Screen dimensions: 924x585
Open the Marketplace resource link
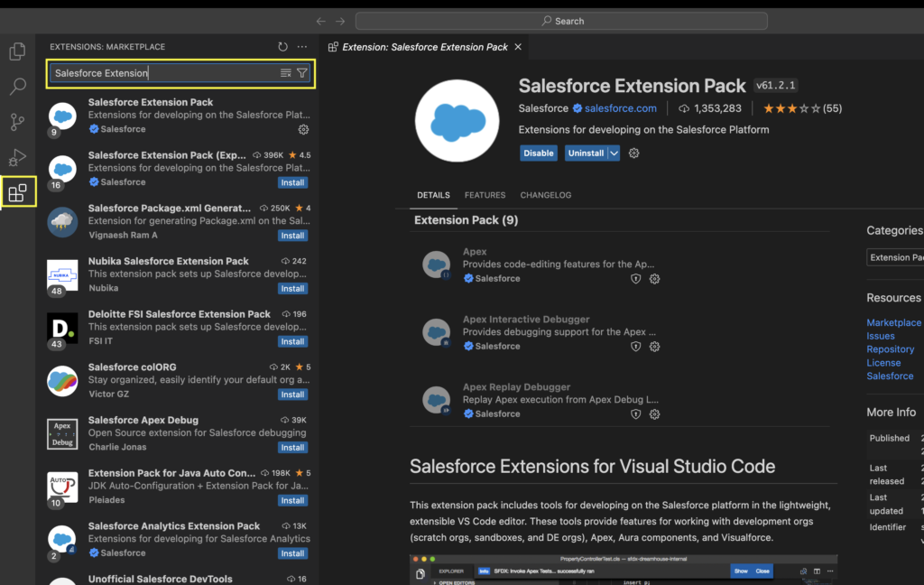(x=894, y=322)
